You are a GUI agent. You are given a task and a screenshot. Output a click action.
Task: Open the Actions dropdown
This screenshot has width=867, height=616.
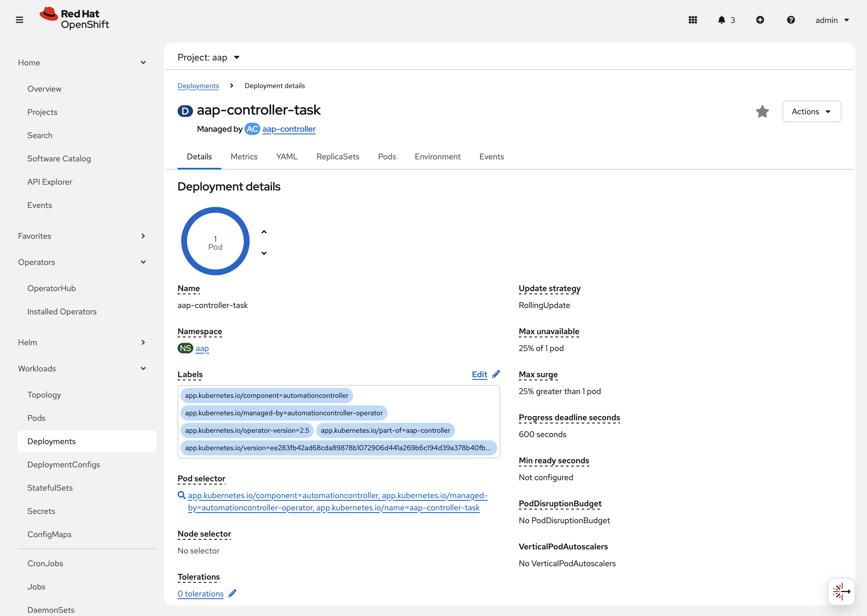(x=812, y=111)
